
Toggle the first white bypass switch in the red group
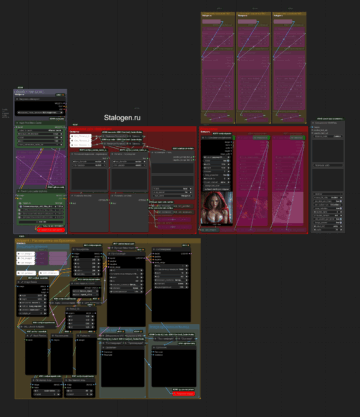pyautogui.click(x=81, y=137)
